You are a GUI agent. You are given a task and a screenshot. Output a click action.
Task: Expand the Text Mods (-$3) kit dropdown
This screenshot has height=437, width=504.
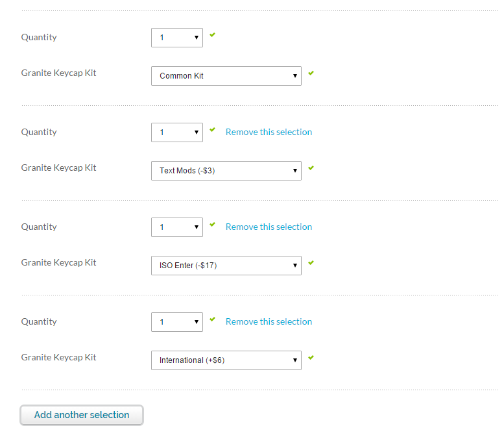pos(226,171)
